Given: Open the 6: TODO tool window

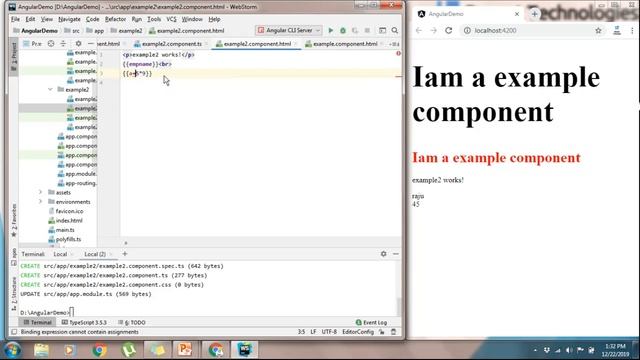Looking at the screenshot, I should pos(132,322).
